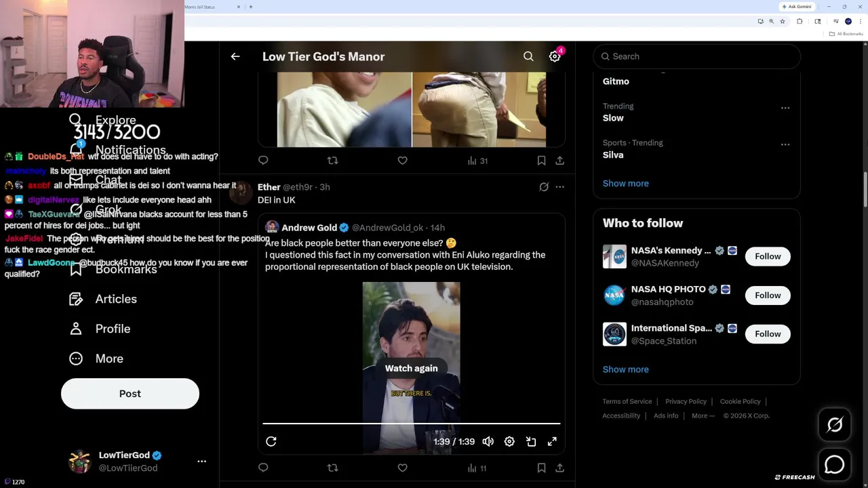Follow International Space Station account
Viewport: 868px width, 488px height.
pos(768,333)
